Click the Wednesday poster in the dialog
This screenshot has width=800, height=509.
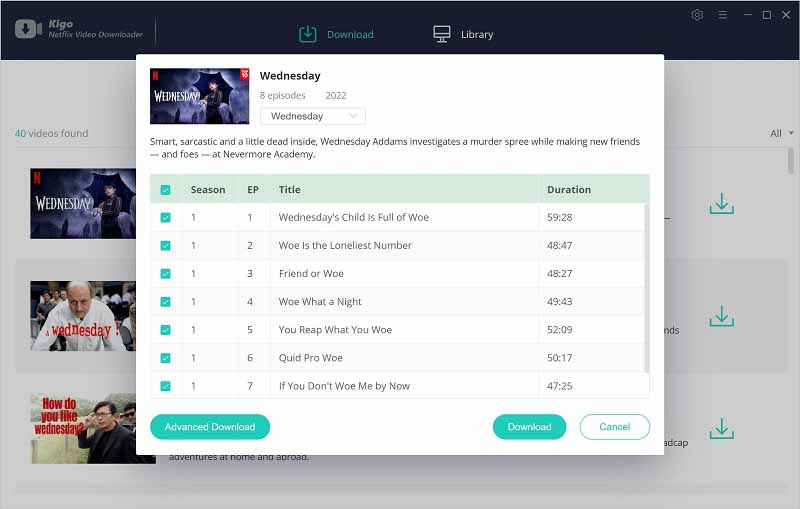coord(199,96)
